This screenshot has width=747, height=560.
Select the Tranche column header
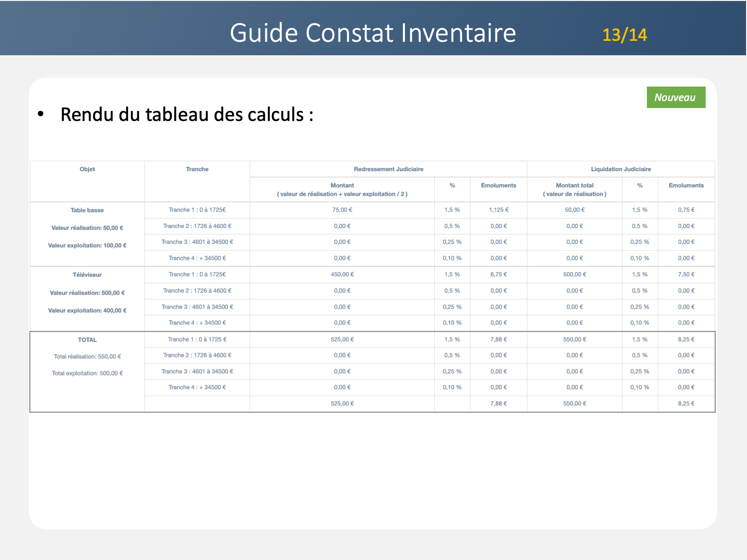click(197, 169)
